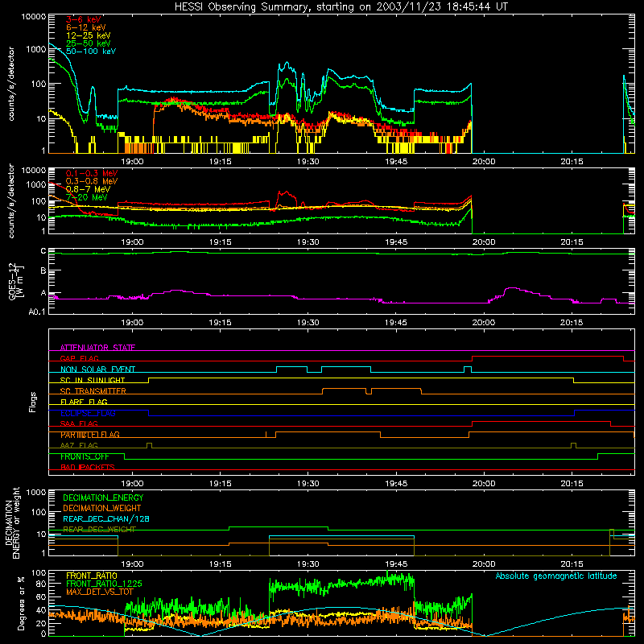Select the ATTENUATOR_STATE flag label

coord(97,348)
